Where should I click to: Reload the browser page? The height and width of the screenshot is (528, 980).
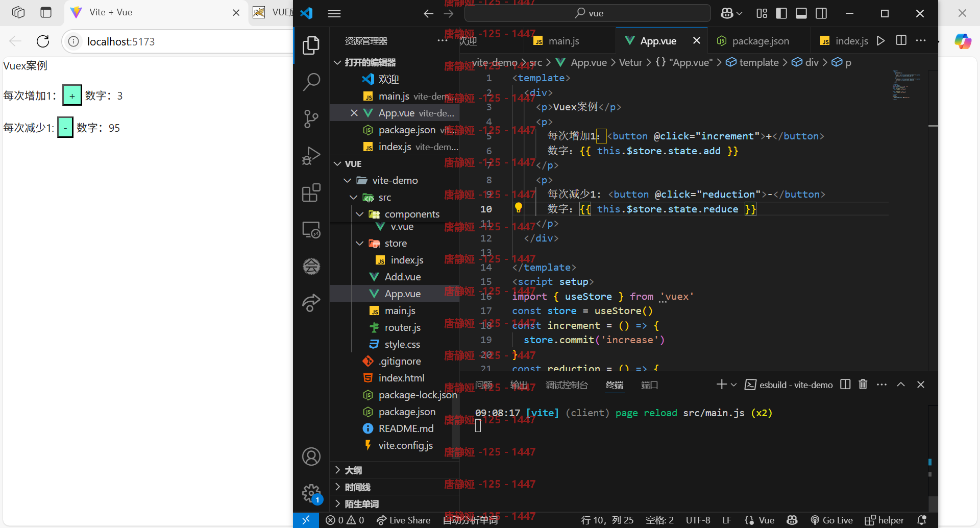[43, 41]
